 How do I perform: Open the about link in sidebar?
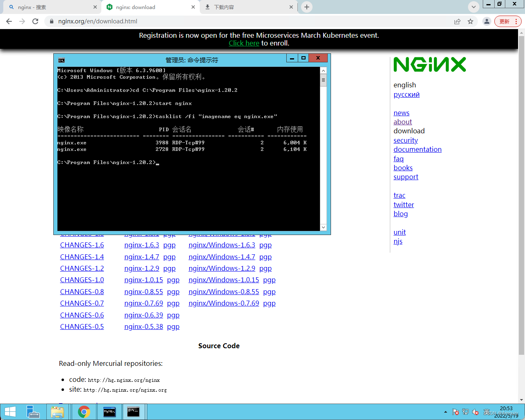403,122
